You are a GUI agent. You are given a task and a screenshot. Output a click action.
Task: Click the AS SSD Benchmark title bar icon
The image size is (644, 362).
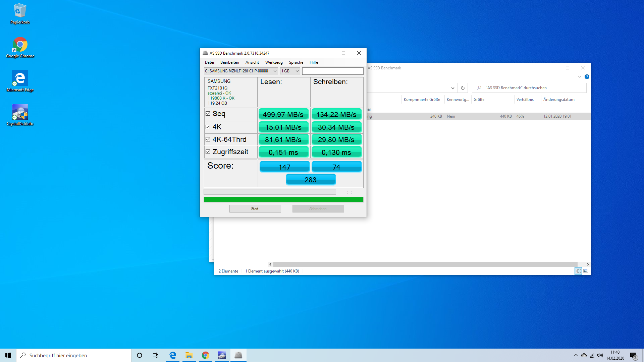click(x=205, y=53)
